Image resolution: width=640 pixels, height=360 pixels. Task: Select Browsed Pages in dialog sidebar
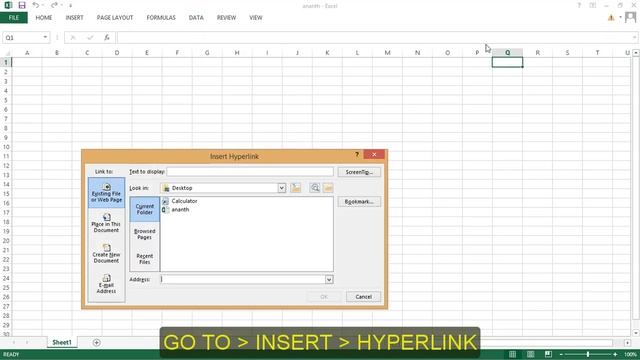[145, 234]
